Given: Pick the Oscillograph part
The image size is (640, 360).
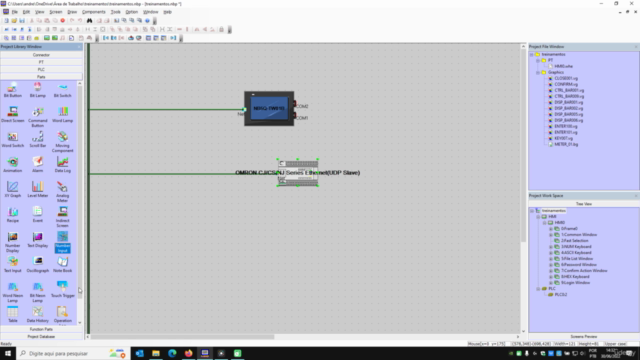Looking at the screenshot, I should coord(38,265).
